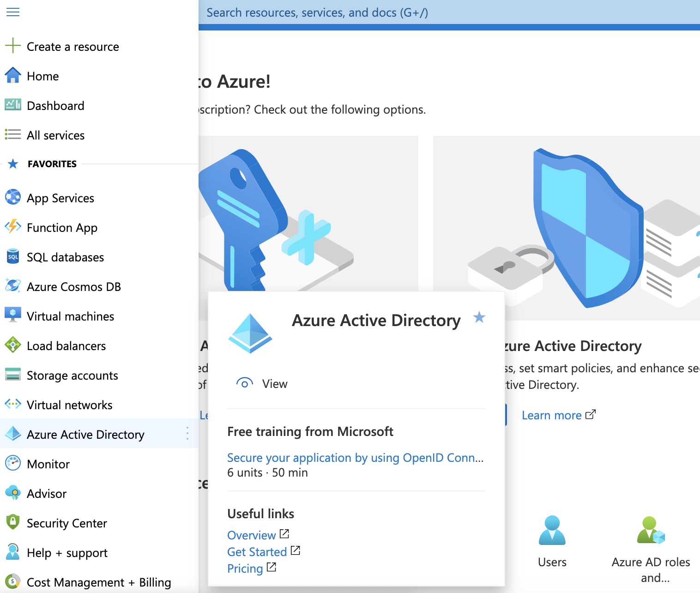Select the App Services icon
The height and width of the screenshot is (593, 700).
click(12, 198)
